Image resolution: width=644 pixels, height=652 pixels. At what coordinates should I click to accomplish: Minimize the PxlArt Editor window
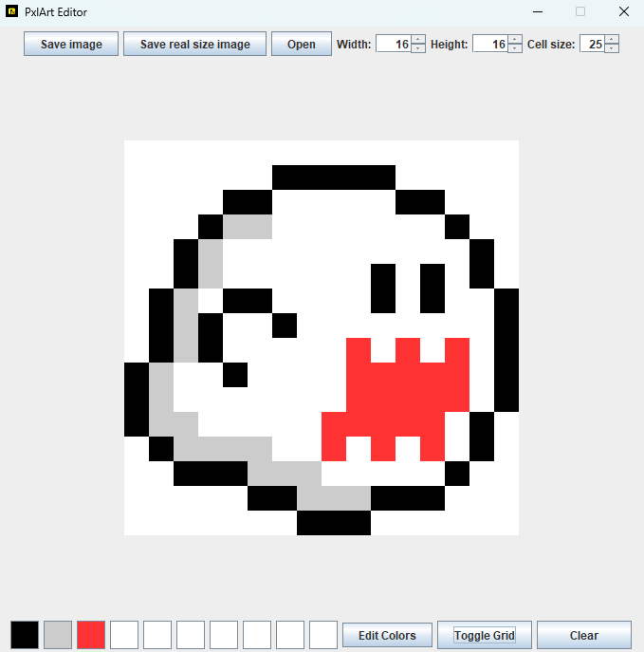tap(538, 11)
